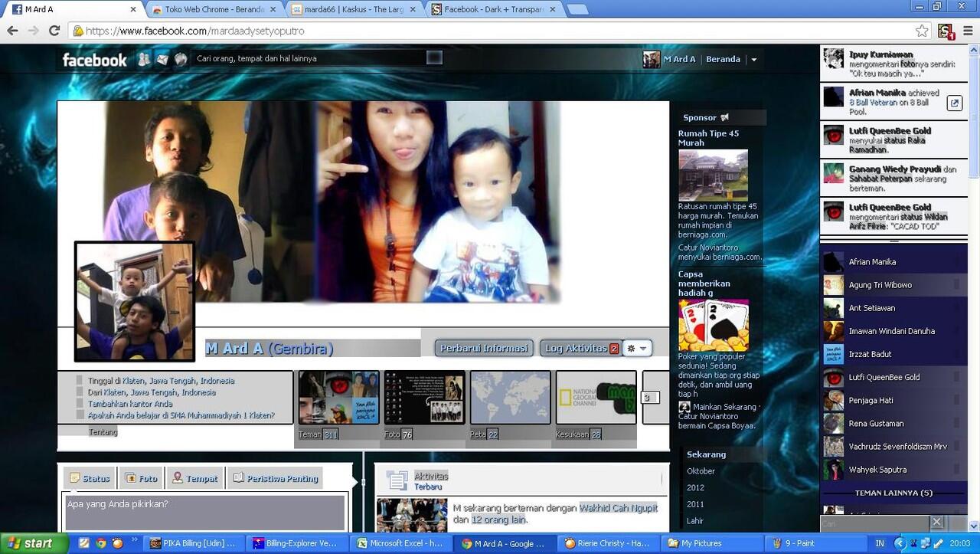Reload the page with Chrome refresh icon
This screenshot has height=554, width=980.
tap(54, 31)
